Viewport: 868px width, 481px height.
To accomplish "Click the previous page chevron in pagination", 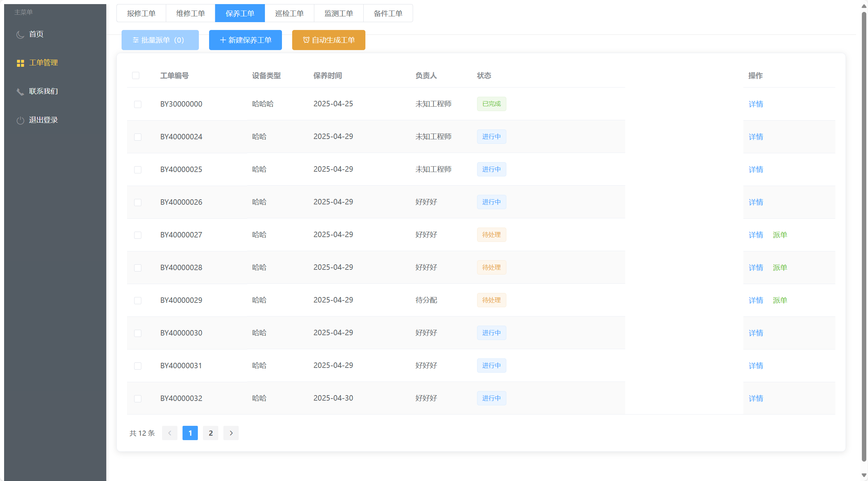I will (170, 433).
